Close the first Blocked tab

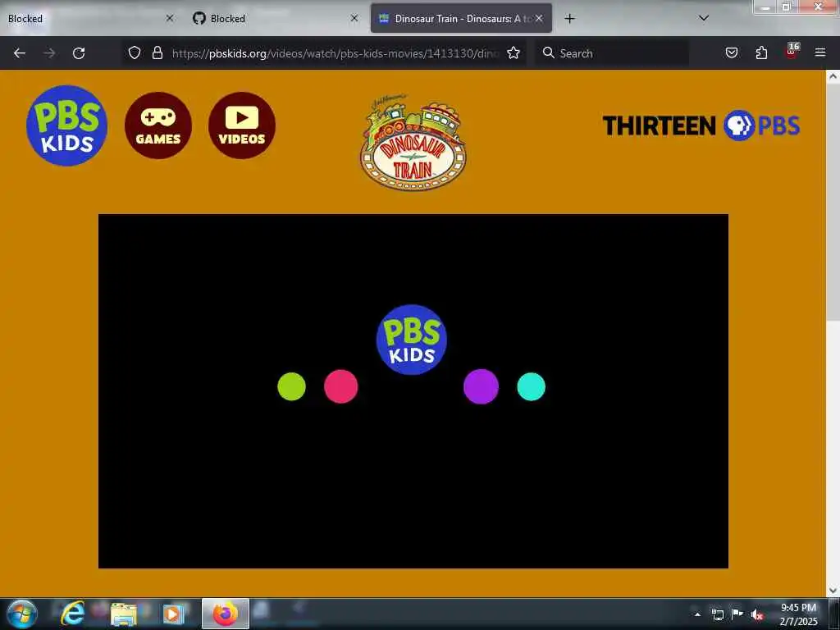170,18
